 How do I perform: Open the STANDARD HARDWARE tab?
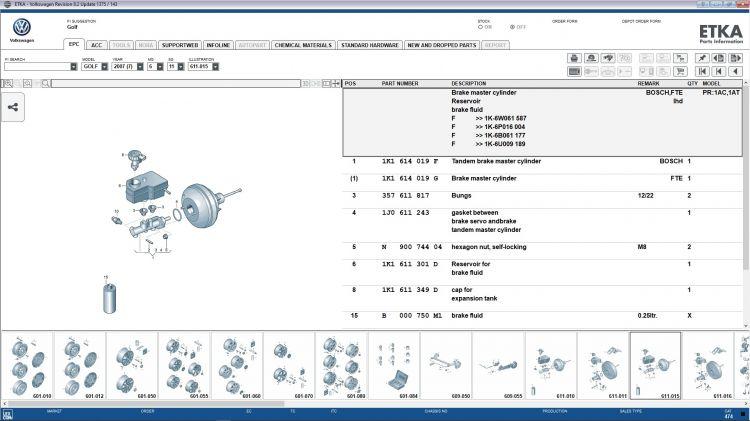(x=370, y=45)
